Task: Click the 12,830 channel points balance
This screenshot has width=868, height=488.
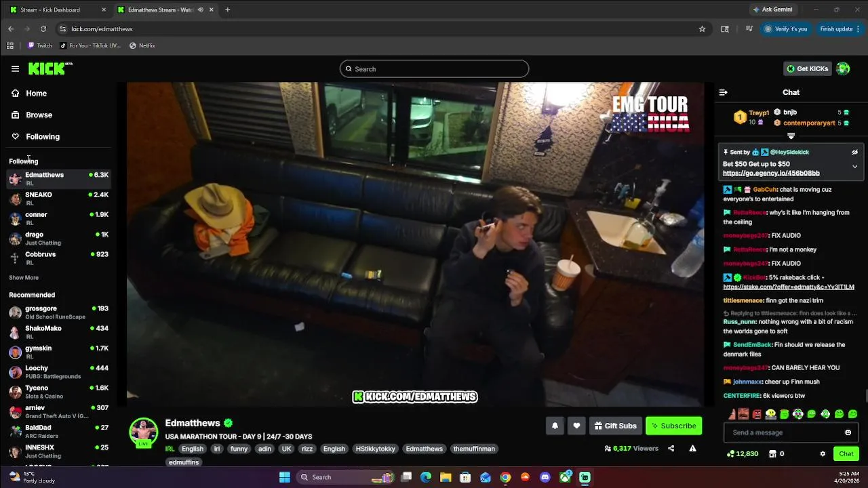Action: pyautogui.click(x=743, y=453)
